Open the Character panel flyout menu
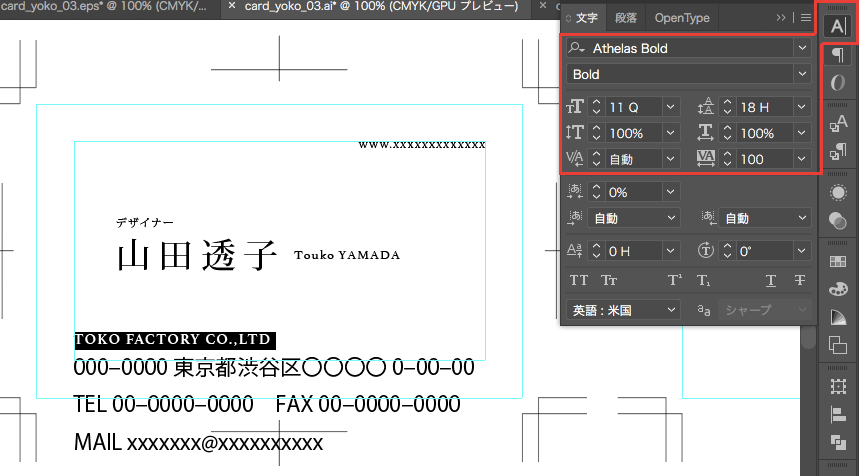The height and width of the screenshot is (476, 859). (x=806, y=18)
